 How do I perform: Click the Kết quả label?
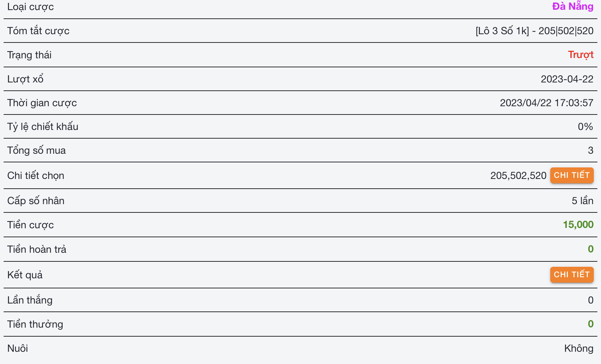(25, 275)
